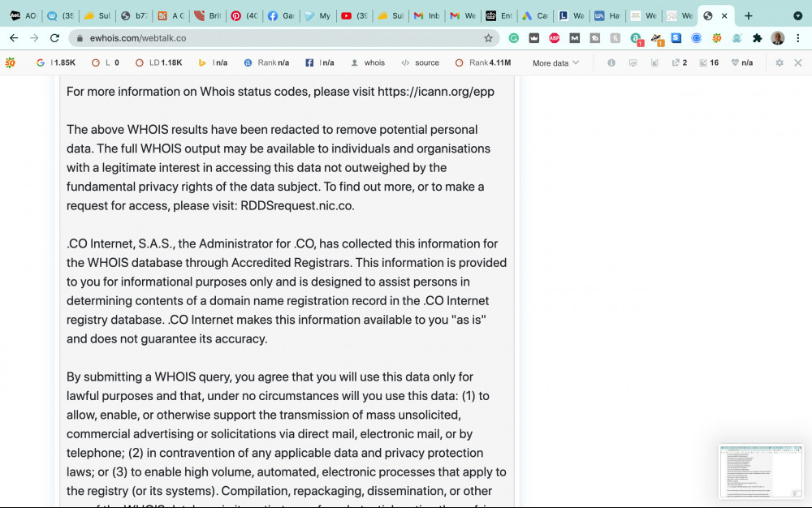Click the Facebook likes n/a parameter

click(319, 62)
